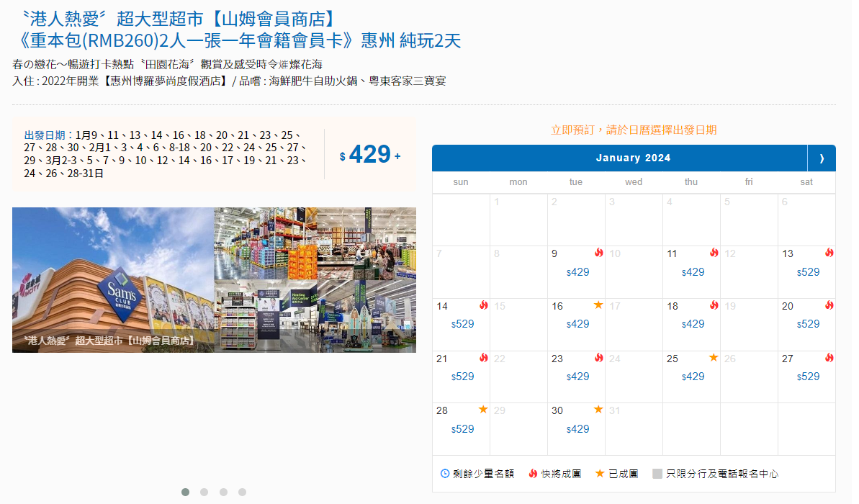
Task: Click the flame icon beside January 27
Action: pyautogui.click(x=829, y=358)
